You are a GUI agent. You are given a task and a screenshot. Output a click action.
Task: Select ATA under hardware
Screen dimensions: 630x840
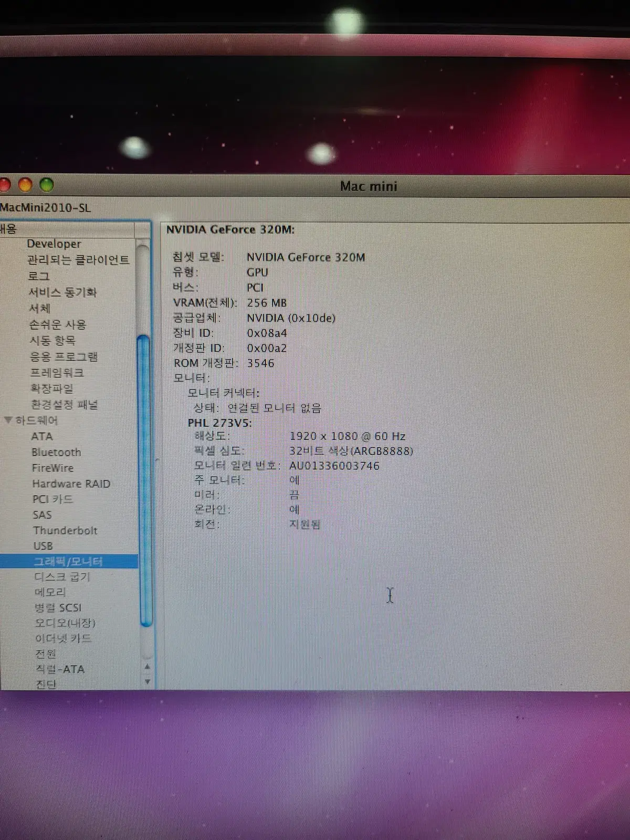[x=42, y=436]
